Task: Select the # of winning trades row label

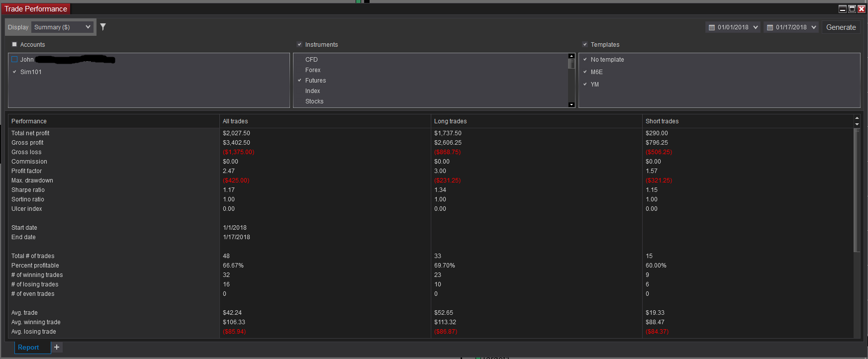Action: coord(37,275)
